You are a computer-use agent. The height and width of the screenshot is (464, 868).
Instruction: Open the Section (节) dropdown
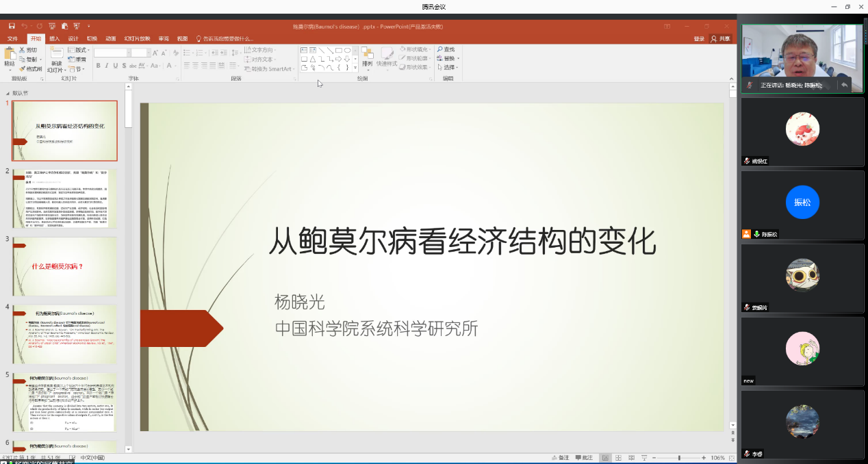(x=77, y=69)
